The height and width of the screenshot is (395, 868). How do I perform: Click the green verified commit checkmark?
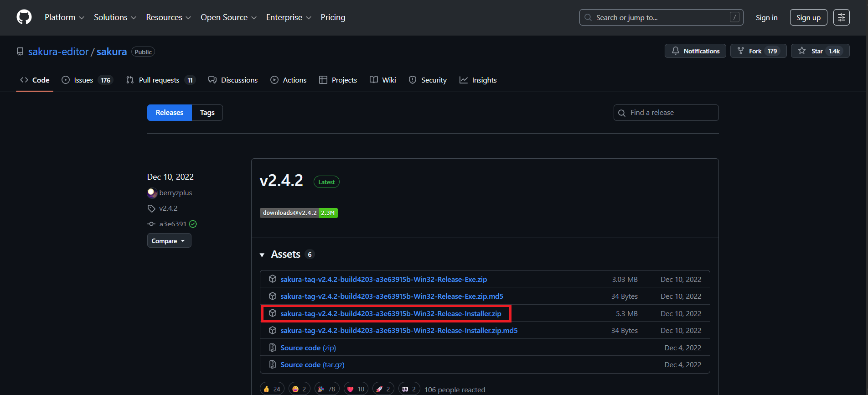(x=193, y=224)
